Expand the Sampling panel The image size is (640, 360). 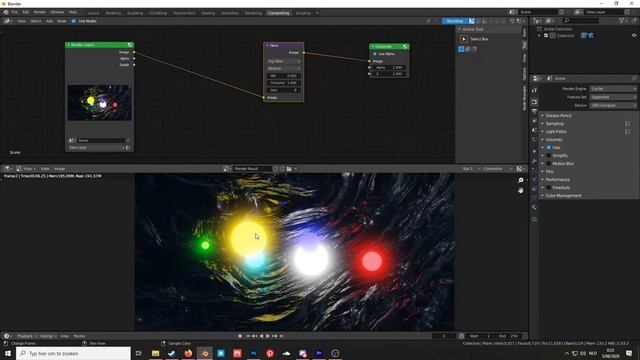(x=554, y=124)
